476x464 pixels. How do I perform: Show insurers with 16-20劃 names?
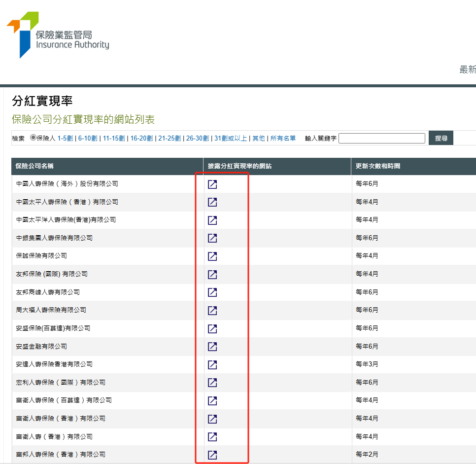coord(142,139)
